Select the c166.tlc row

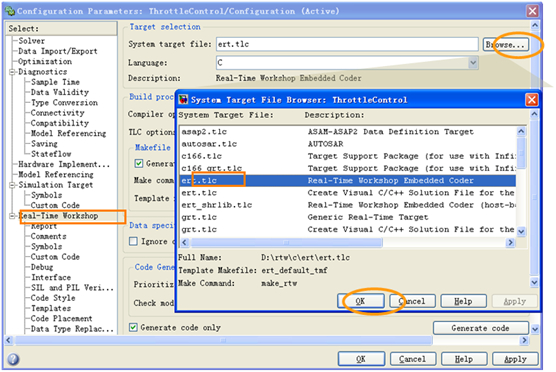[x=348, y=156]
